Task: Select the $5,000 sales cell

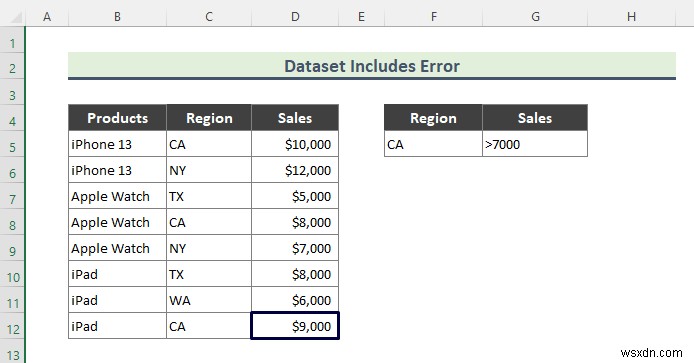Action: [x=295, y=196]
